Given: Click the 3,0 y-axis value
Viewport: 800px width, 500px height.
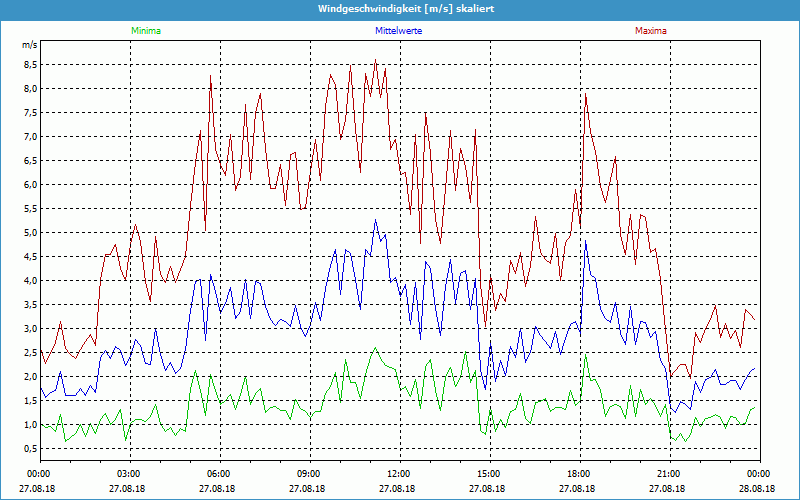Looking at the screenshot, I should coord(30,329).
